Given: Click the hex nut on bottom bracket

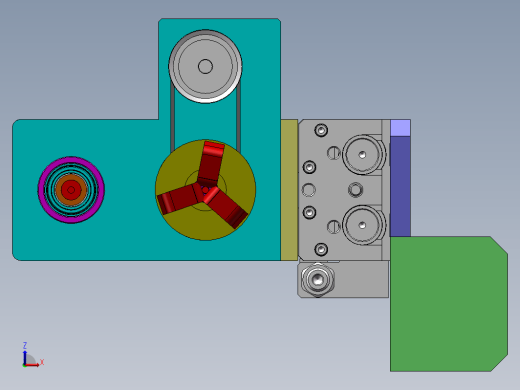Looking at the screenshot, I should tap(318, 280).
